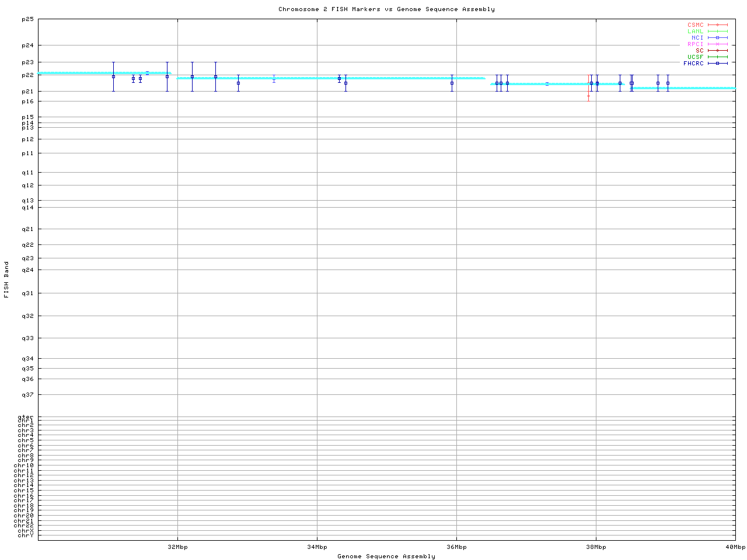This screenshot has height=560, width=747.
Task: Click the SC legend marker symbol
Action: click(717, 51)
